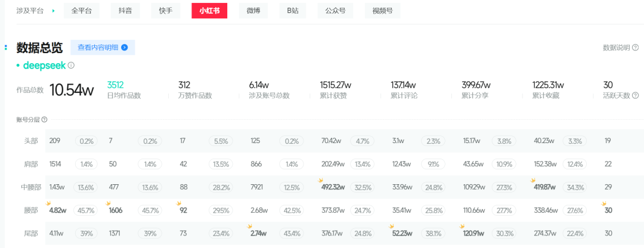This screenshot has width=644, height=248.
Task: Click the 6.14w accounts value
Action: [259, 85]
